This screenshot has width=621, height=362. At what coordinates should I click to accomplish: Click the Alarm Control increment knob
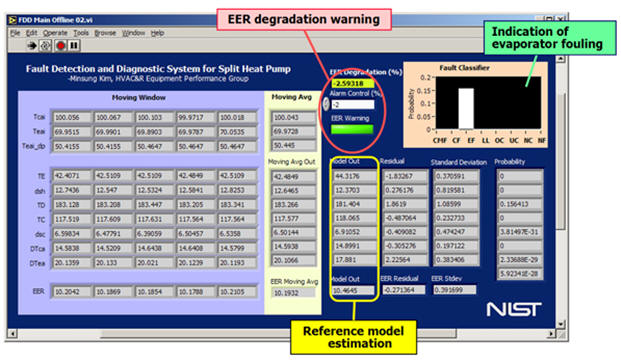(x=326, y=104)
